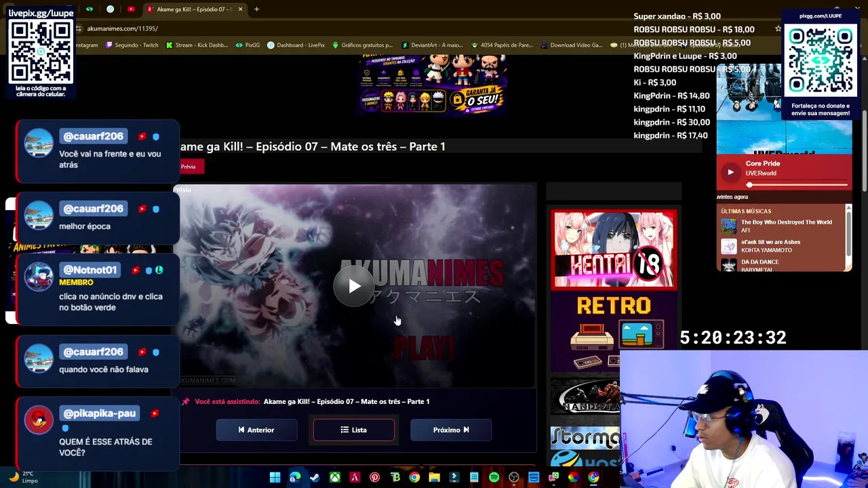Play the Core Pride song in music widget

tap(730, 172)
